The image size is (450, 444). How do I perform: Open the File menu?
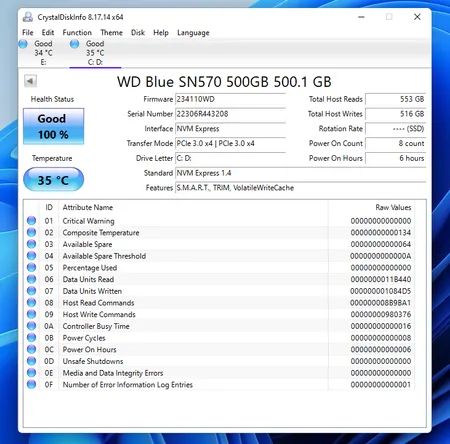click(x=28, y=33)
